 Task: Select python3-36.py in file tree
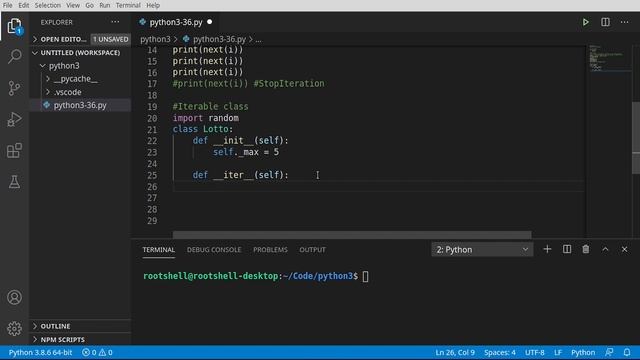coord(80,105)
